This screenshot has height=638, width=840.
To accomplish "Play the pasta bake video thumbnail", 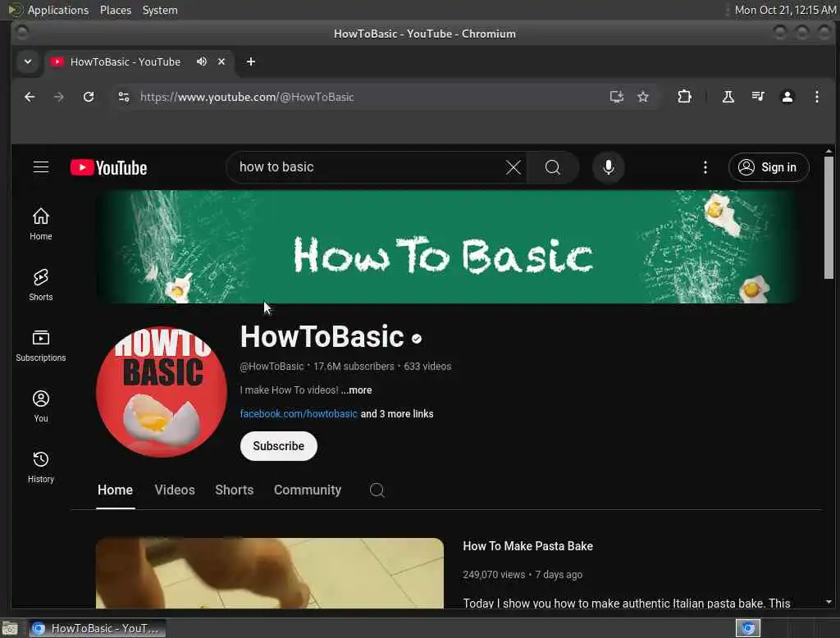I will coord(270,573).
